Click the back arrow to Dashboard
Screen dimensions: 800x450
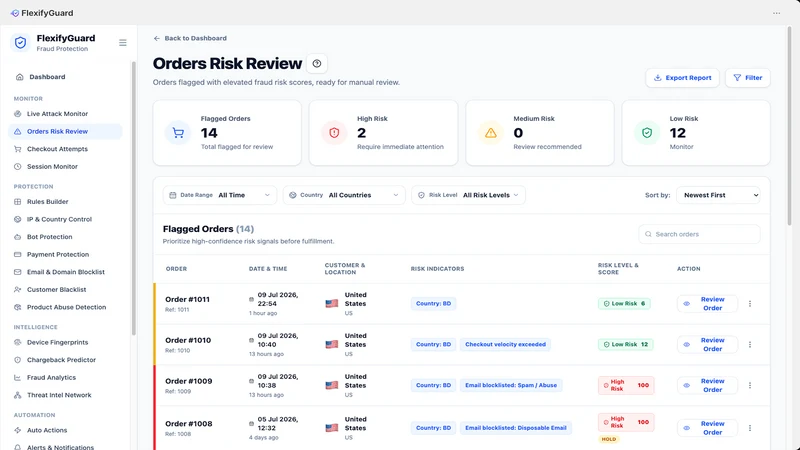157,38
